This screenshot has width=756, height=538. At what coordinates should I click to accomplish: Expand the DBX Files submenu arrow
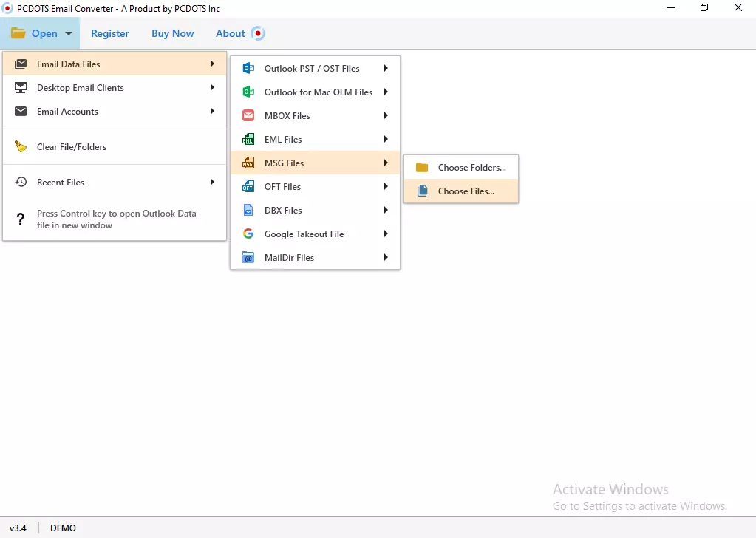[386, 210]
